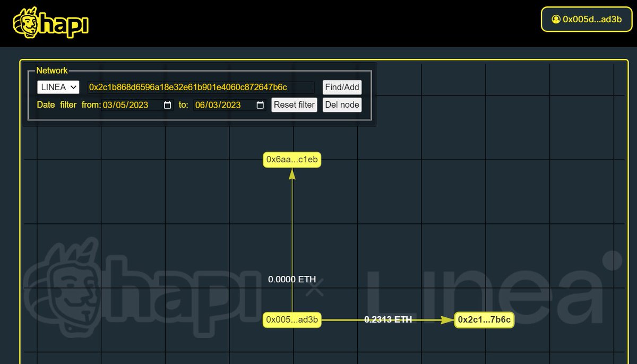Click the 0.0000 ETH transaction label
The image size is (637, 364).
pos(292,279)
